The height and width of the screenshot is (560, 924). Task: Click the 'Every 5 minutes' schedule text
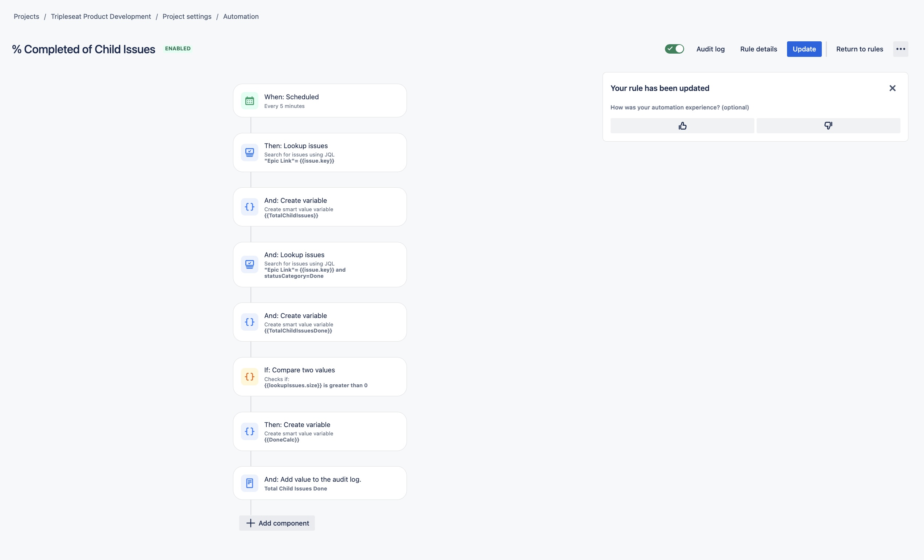(x=284, y=106)
